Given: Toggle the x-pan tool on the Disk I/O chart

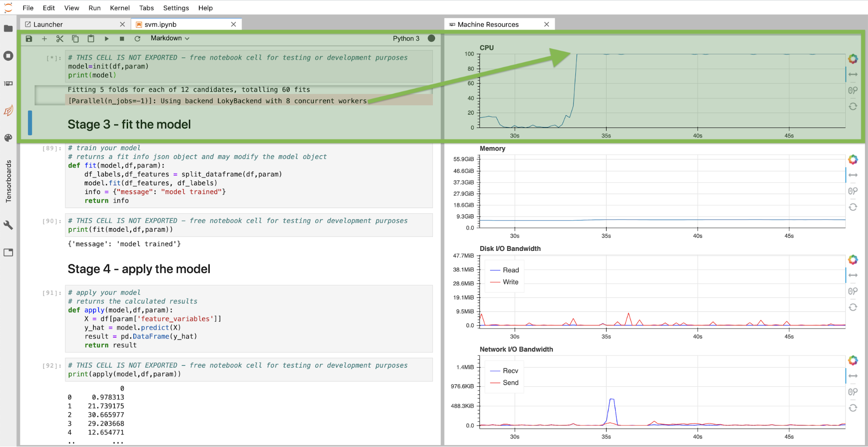Looking at the screenshot, I should [853, 276].
